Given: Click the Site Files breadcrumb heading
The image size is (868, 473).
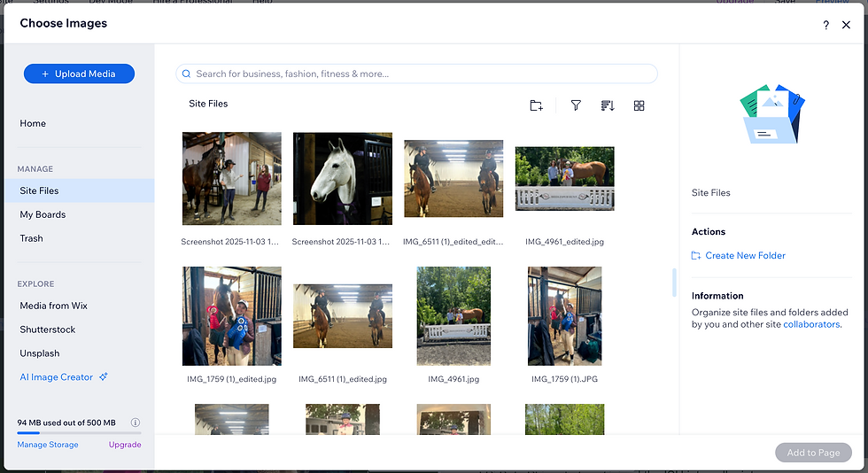Looking at the screenshot, I should point(208,104).
